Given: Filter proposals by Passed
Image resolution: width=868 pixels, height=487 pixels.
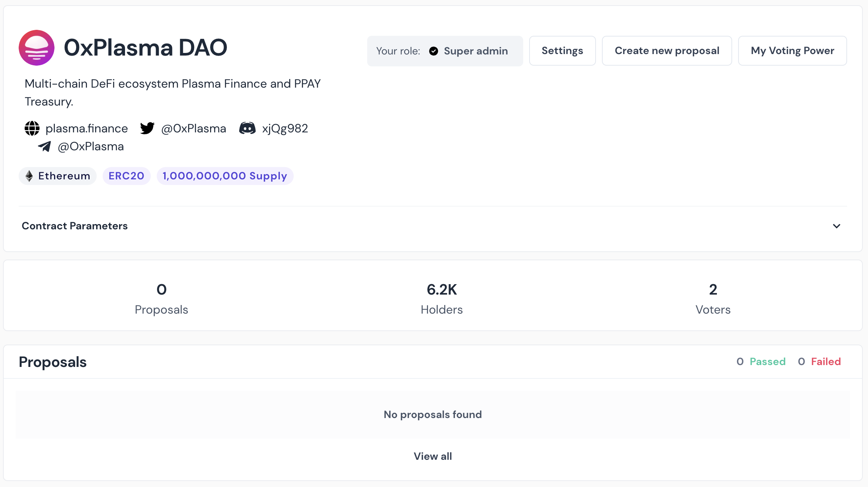Looking at the screenshot, I should pos(767,362).
